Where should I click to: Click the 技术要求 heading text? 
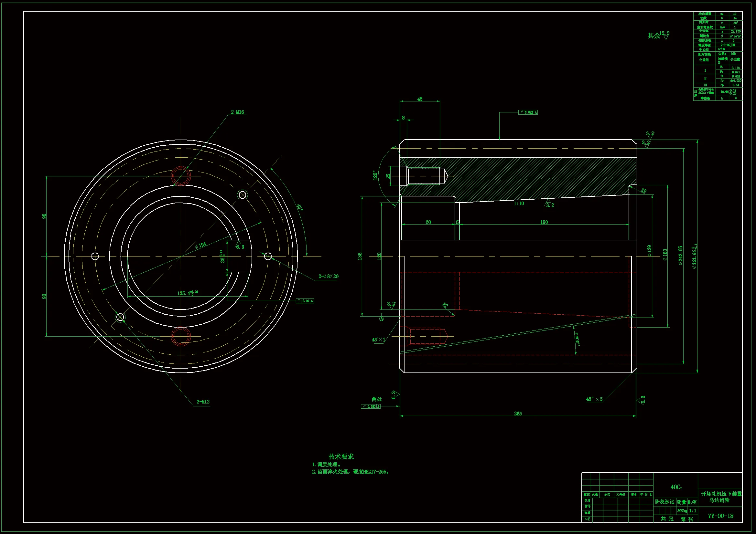point(341,456)
